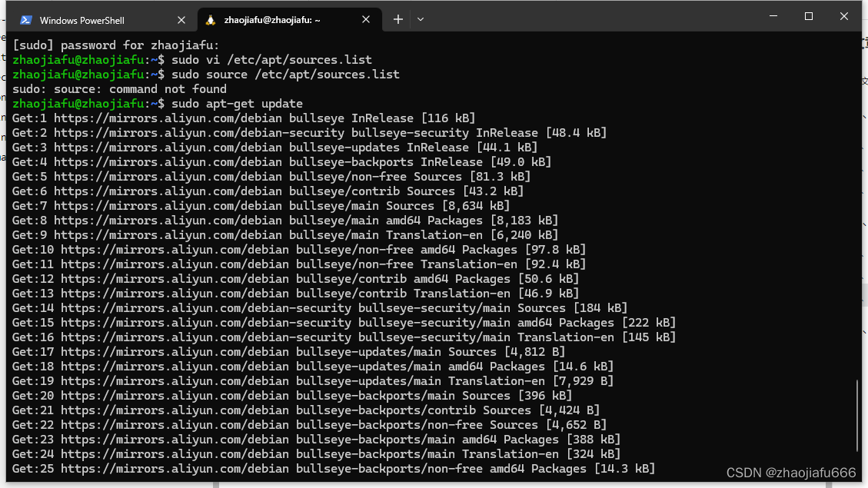868x488 pixels.
Task: Click the Get:18 bullseye-updates amd64 Packages line
Action: click(313, 367)
